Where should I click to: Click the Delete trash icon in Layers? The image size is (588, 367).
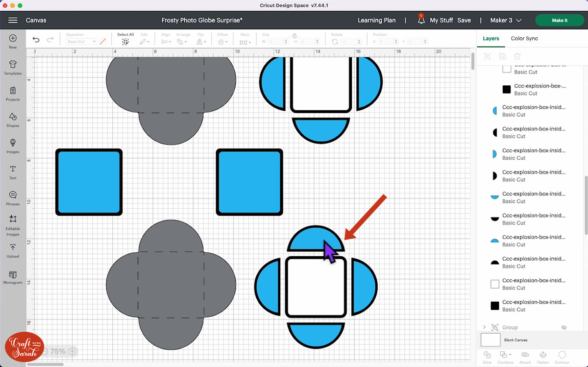pyautogui.click(x=517, y=57)
